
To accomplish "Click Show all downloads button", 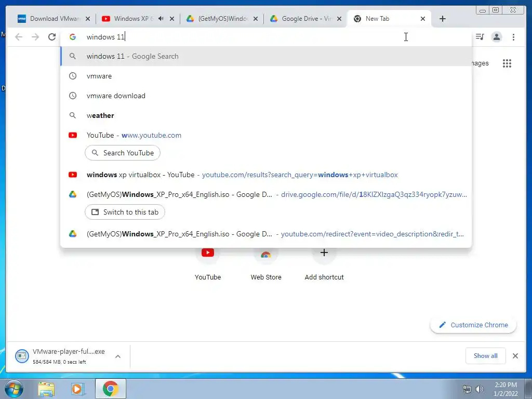I will coord(486,355).
